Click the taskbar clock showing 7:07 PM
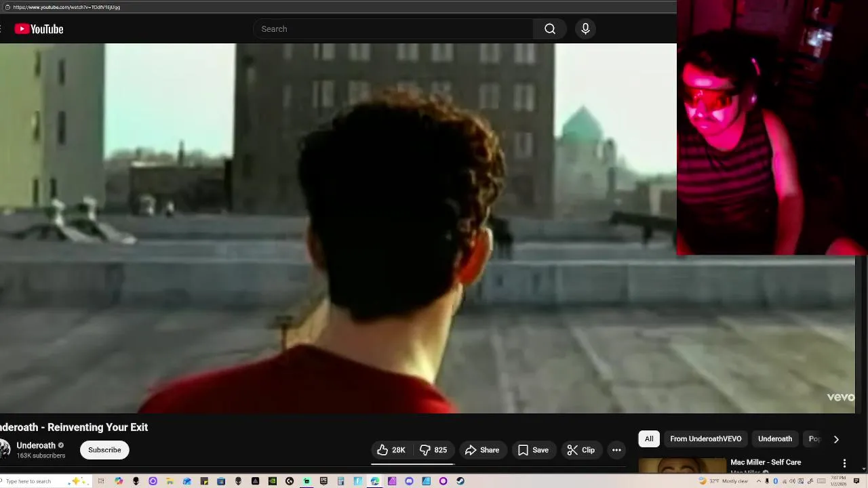This screenshot has height=488, width=868. click(838, 481)
